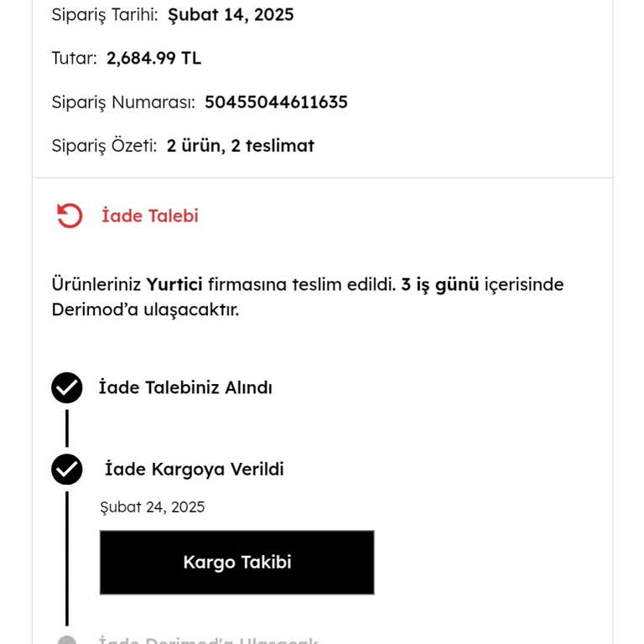Select the red İade Talebi heading text
The image size is (644, 644).
(x=150, y=216)
